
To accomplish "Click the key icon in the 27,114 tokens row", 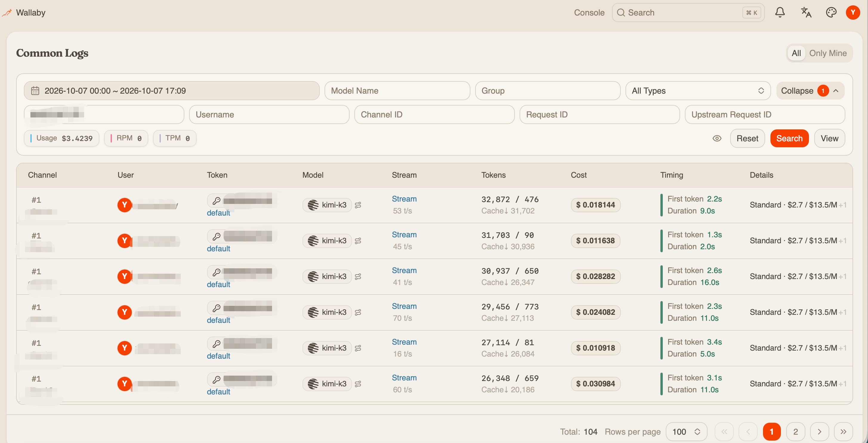I will [216, 344].
